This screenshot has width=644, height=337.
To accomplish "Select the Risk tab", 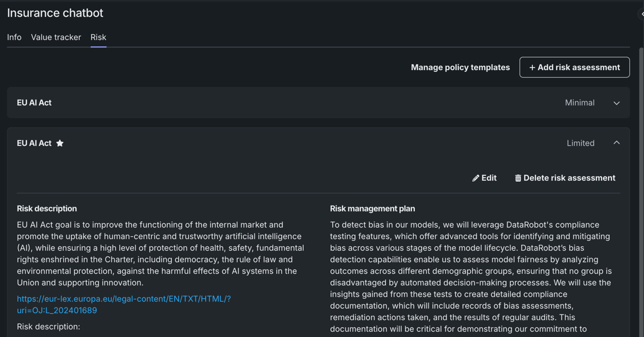I will pyautogui.click(x=98, y=38).
